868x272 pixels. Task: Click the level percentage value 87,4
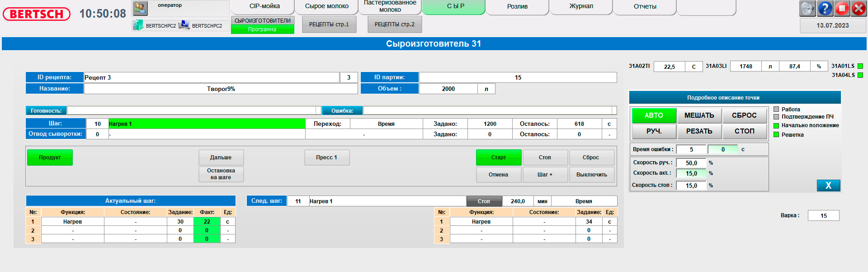(x=795, y=67)
